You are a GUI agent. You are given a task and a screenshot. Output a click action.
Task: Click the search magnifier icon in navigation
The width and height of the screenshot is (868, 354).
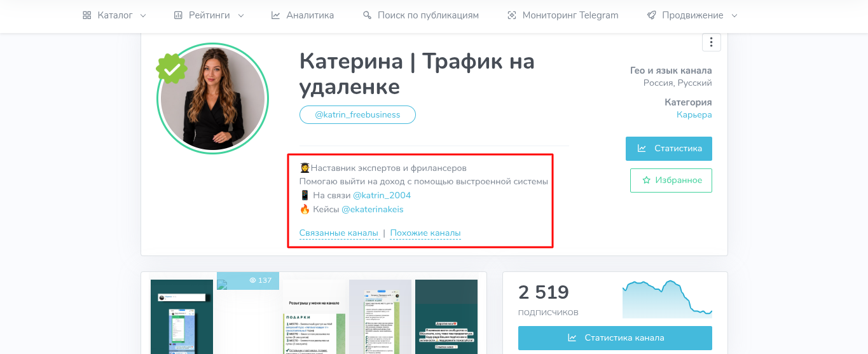367,15
